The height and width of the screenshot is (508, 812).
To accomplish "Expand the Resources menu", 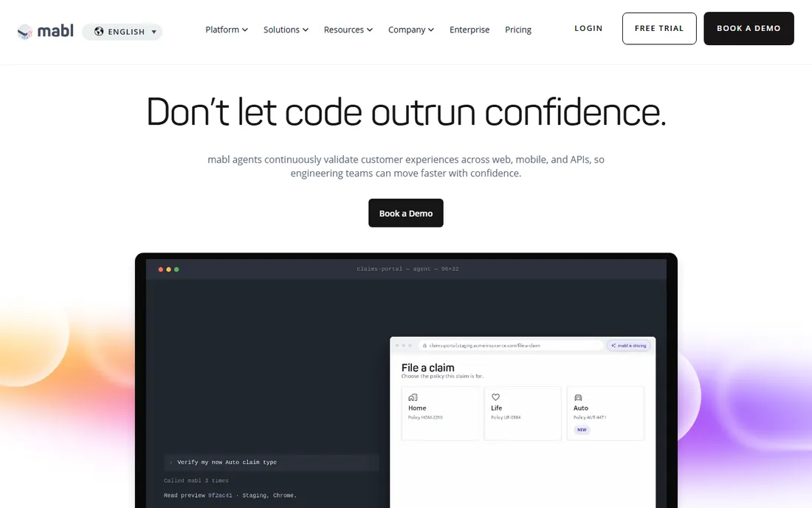I will point(348,30).
